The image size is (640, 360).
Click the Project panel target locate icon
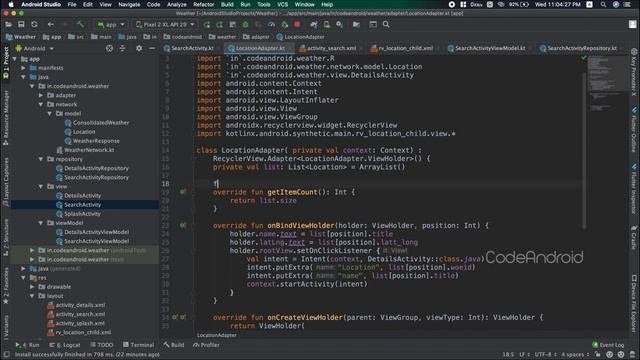point(109,48)
